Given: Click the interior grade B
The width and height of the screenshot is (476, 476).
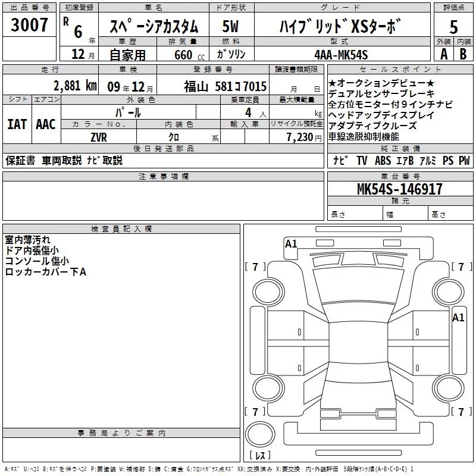Looking at the screenshot, I should [463, 54].
